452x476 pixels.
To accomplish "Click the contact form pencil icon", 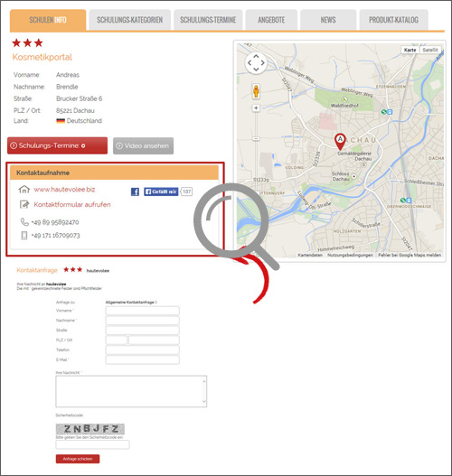I will tap(24, 204).
